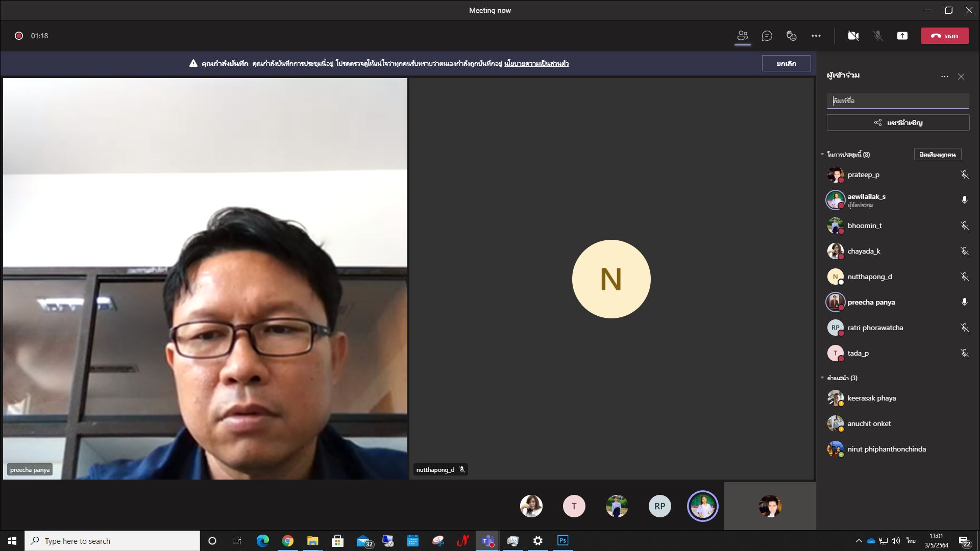Open the privacy policy link in the banner
The height and width of the screenshot is (551, 980).
click(536, 64)
